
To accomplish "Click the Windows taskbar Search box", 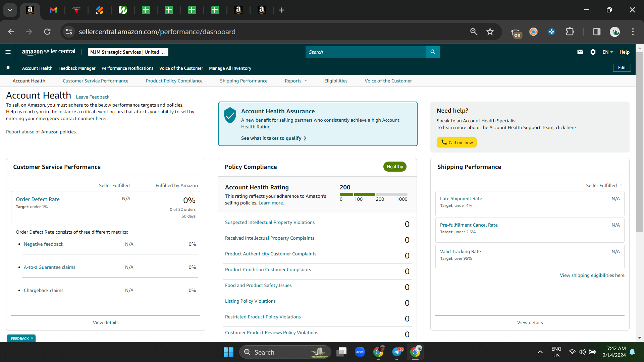I will point(285,352).
